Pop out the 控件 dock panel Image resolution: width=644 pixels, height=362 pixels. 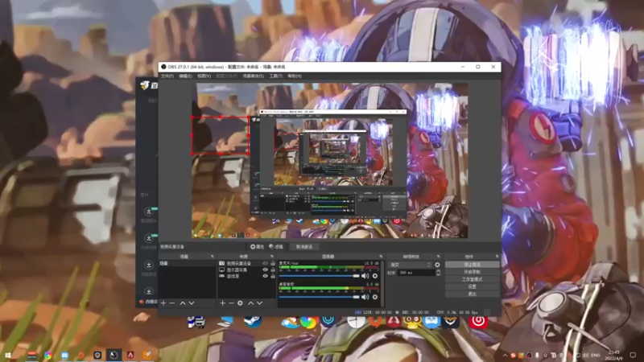coord(497,257)
